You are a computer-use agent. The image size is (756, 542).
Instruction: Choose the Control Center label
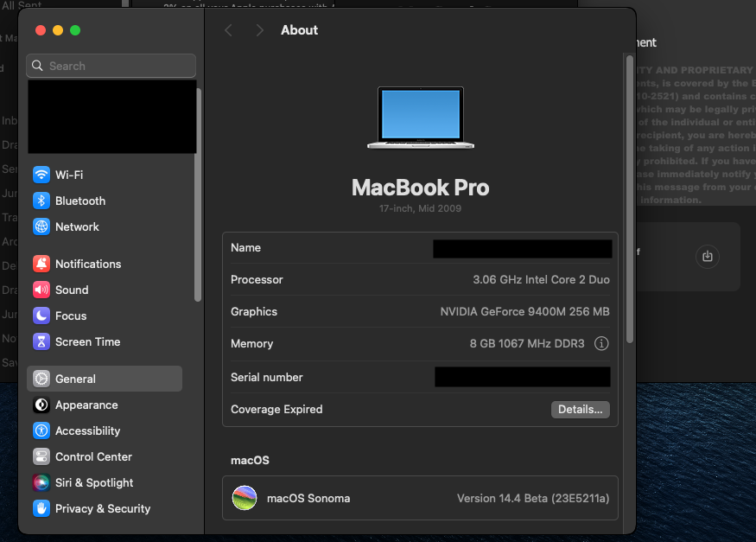point(93,456)
